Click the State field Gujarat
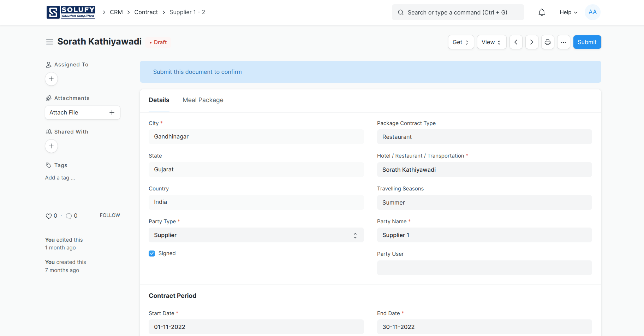644x336 pixels. [x=256, y=170]
